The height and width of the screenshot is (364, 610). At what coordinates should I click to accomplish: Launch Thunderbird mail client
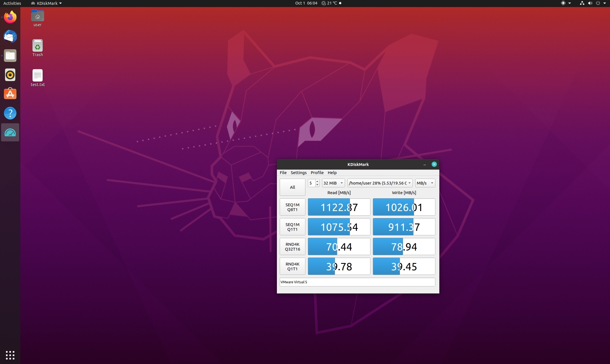pos(10,36)
